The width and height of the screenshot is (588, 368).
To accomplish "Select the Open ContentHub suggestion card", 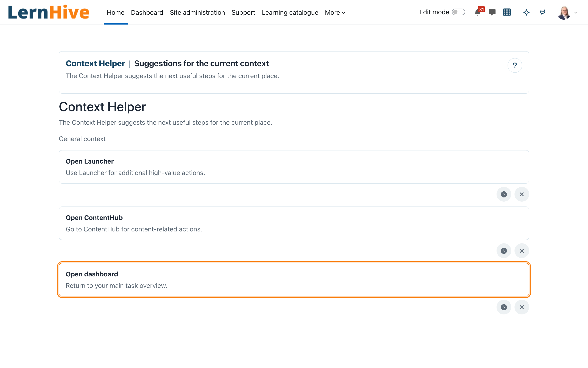I will pyautogui.click(x=294, y=223).
